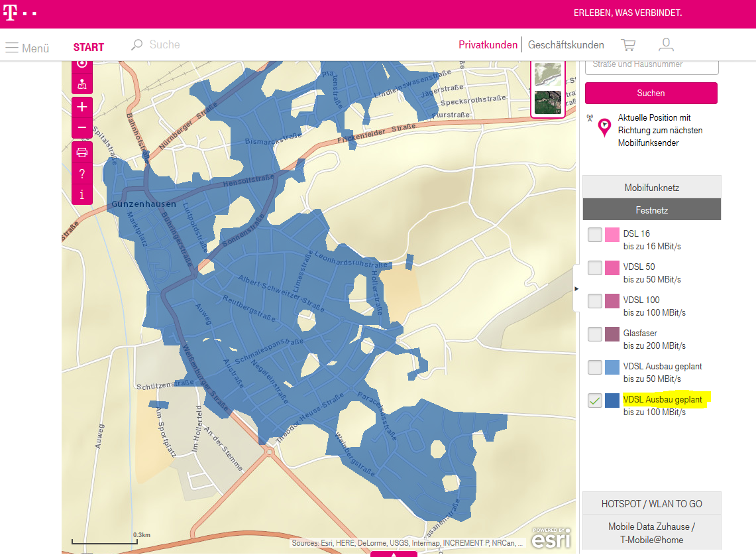Click the magnifier search icon

[x=137, y=45]
